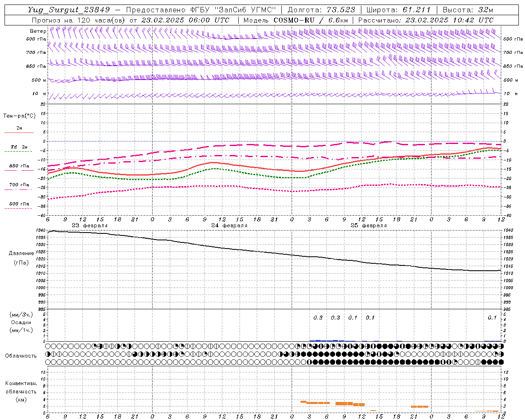Click the latitude value Широта: 61.211
The height and width of the screenshot is (420, 525).
pos(398,10)
